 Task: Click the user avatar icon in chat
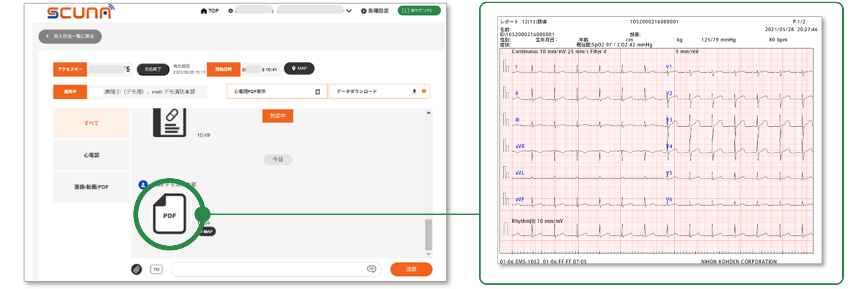pos(143,185)
